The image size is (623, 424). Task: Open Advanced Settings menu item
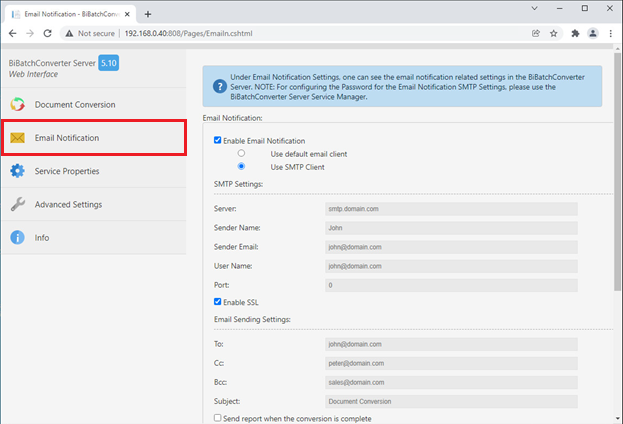point(68,204)
